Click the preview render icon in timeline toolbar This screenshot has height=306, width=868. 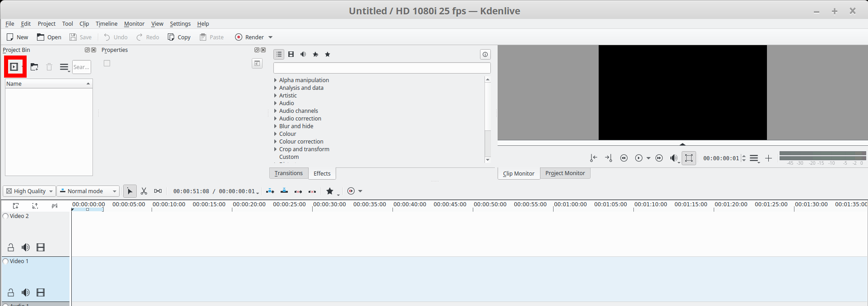[351, 191]
